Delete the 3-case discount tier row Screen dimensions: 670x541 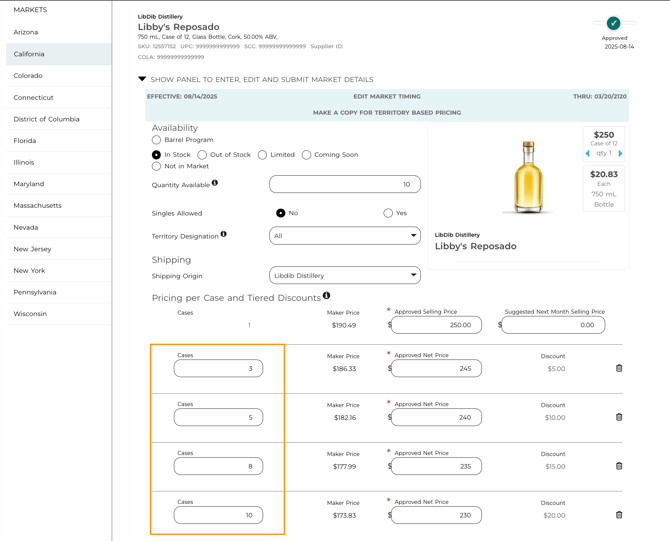pyautogui.click(x=619, y=368)
